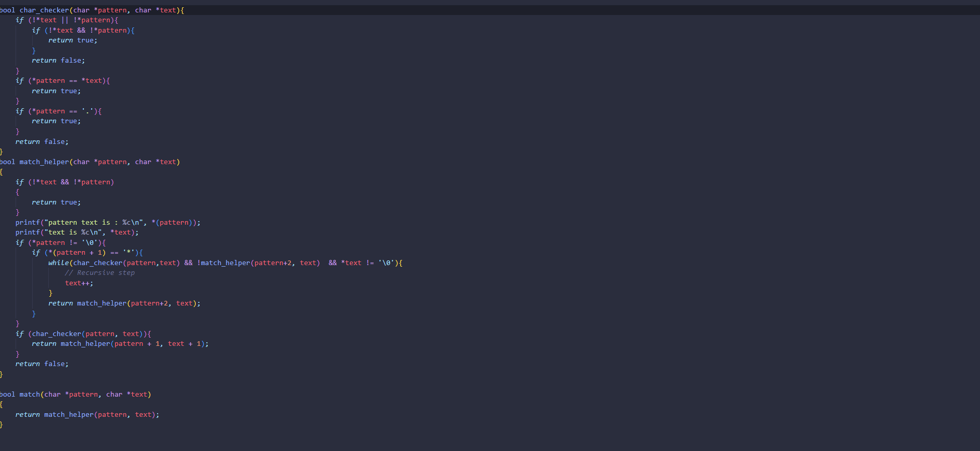
Task: Click the "*(pattern + 1)" expression
Action: (x=77, y=253)
